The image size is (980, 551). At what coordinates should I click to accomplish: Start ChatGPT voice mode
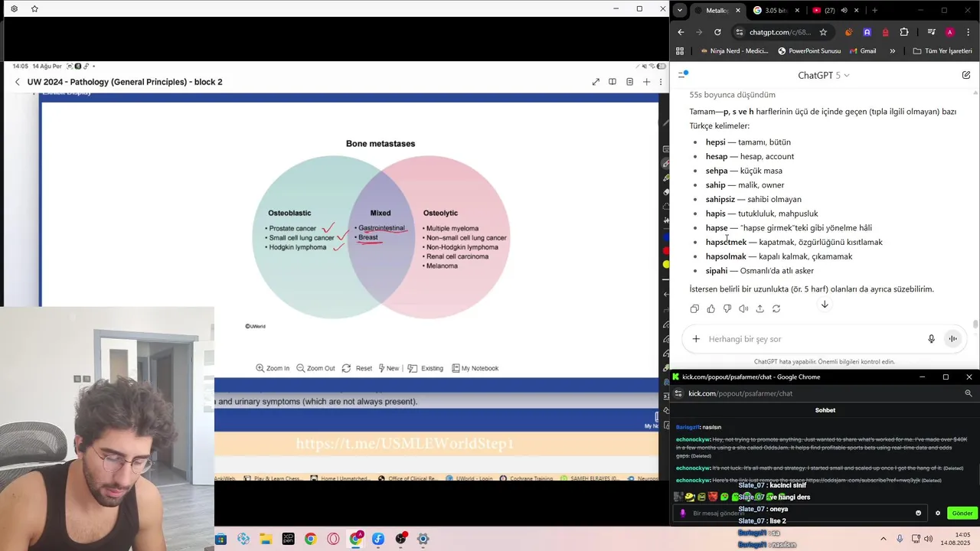click(953, 339)
